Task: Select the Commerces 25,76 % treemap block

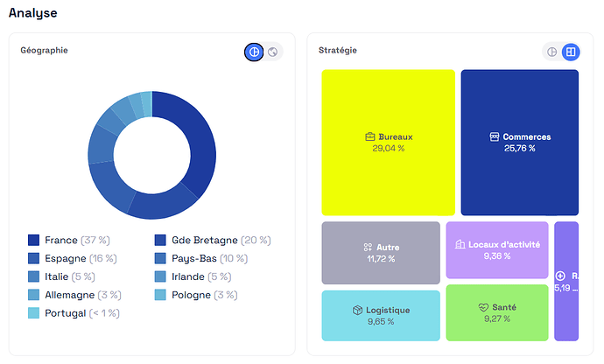Action: point(520,175)
